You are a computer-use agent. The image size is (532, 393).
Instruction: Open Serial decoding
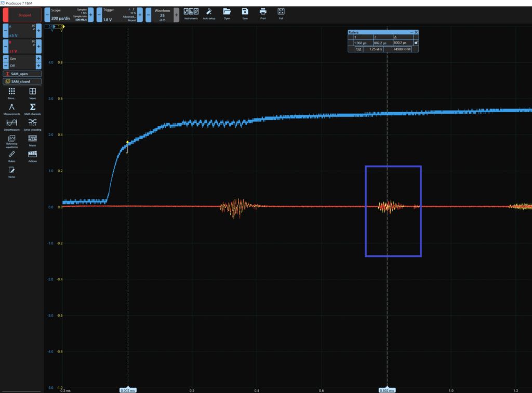(32, 124)
